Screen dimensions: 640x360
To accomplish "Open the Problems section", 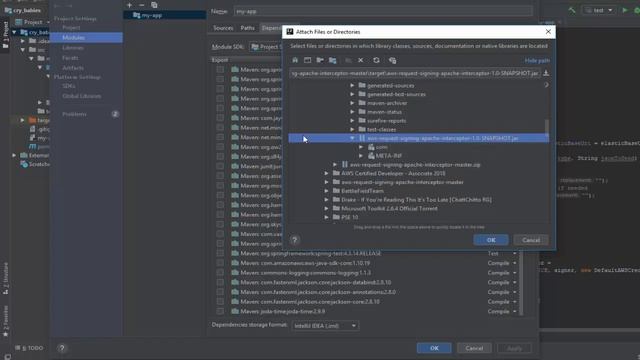I will [x=74, y=114].
